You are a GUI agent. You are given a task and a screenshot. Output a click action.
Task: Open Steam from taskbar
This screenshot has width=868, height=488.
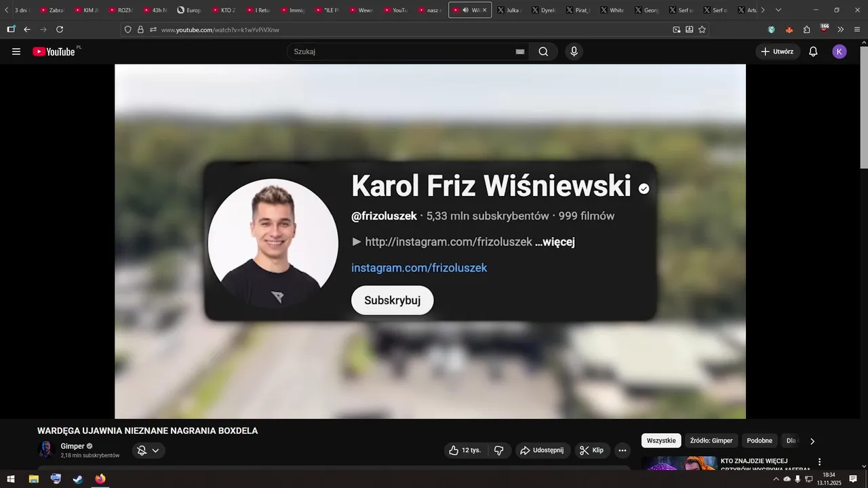(78, 479)
